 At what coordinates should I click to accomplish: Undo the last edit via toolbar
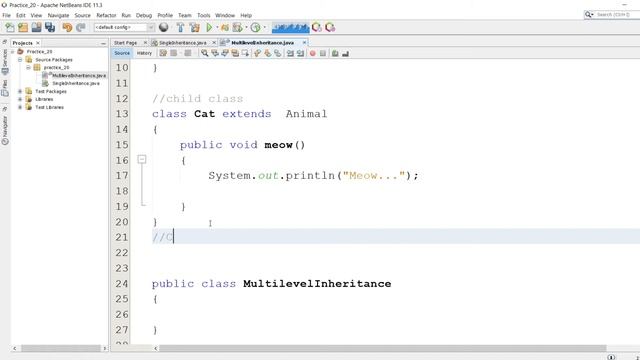(67, 27)
